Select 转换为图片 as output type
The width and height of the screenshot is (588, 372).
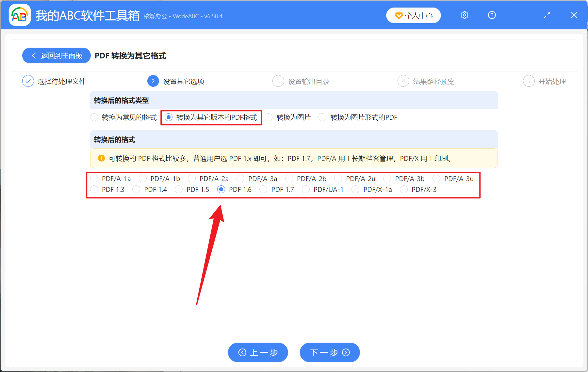(269, 117)
